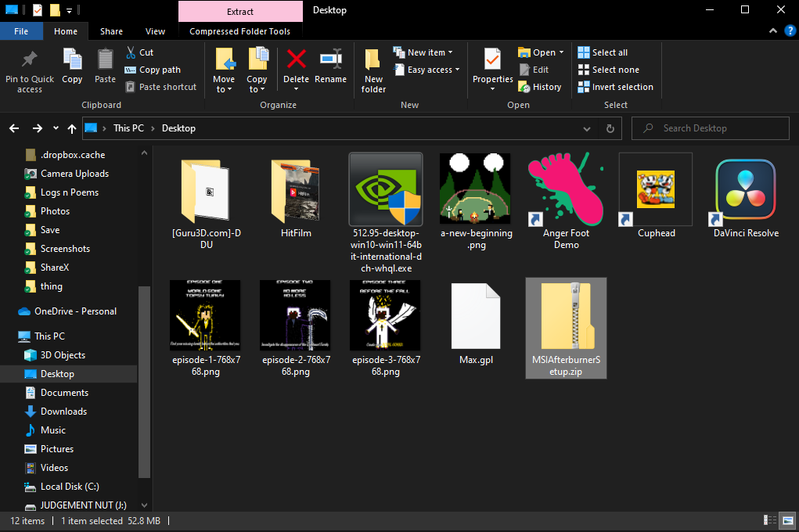This screenshot has height=532, width=799.
Task: Create a New folder
Action: click(373, 71)
